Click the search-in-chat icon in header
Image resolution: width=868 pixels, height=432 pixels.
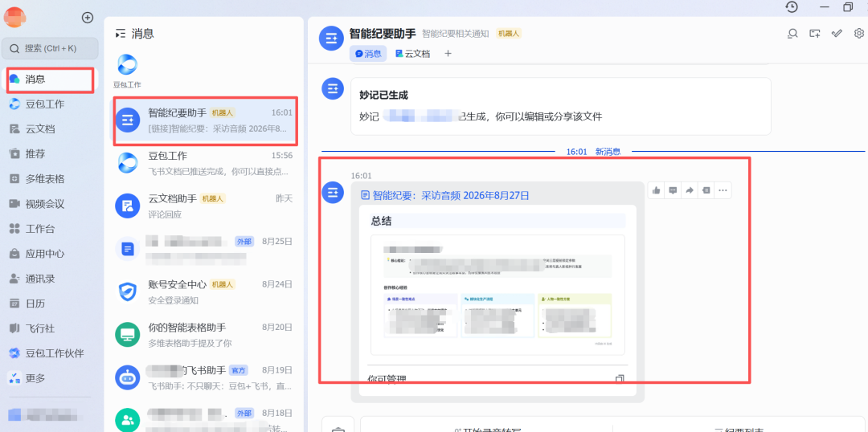(x=792, y=34)
